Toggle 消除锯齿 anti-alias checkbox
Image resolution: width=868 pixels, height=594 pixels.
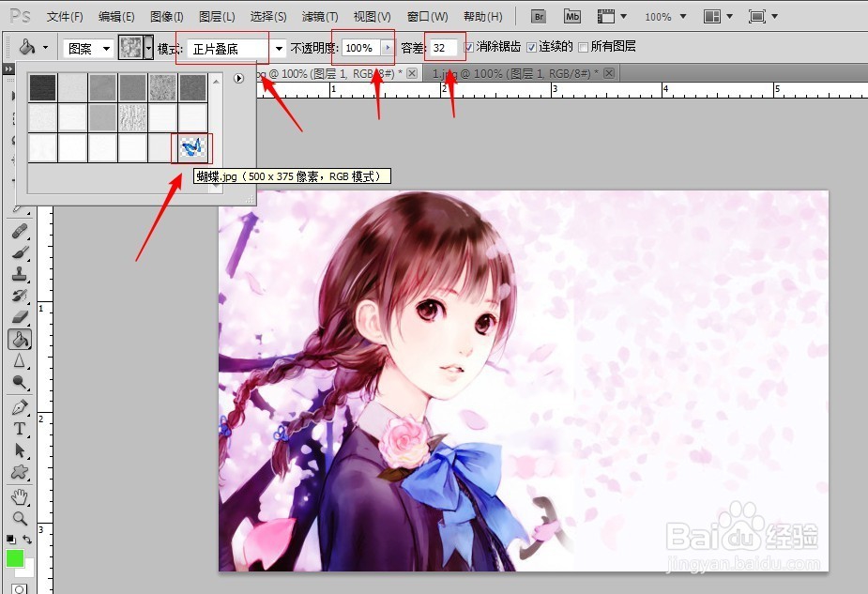[x=469, y=48]
